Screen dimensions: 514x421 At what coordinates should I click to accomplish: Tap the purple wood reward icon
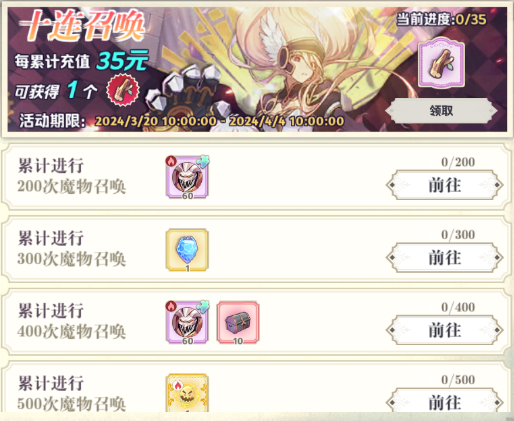[441, 63]
